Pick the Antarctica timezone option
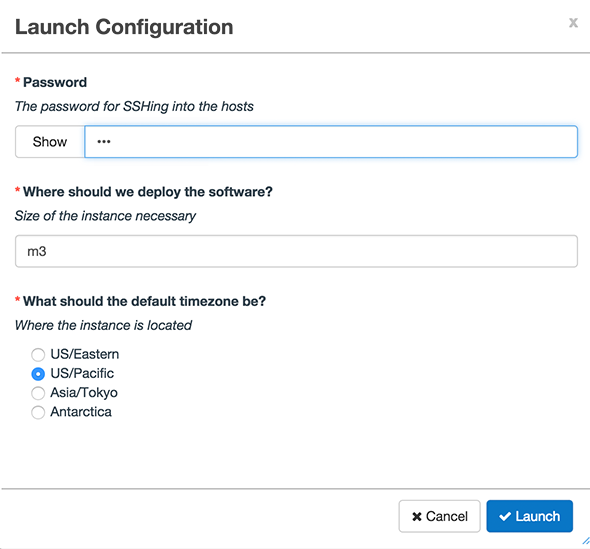 coord(38,412)
